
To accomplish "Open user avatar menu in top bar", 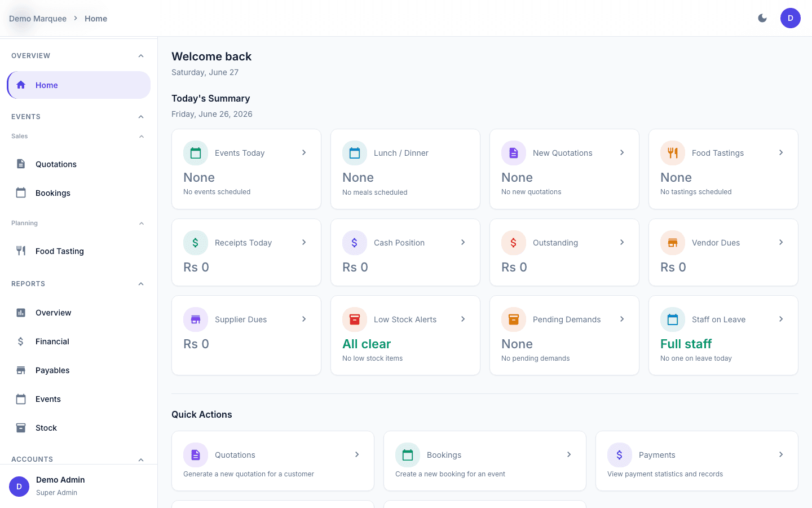I will (791, 18).
